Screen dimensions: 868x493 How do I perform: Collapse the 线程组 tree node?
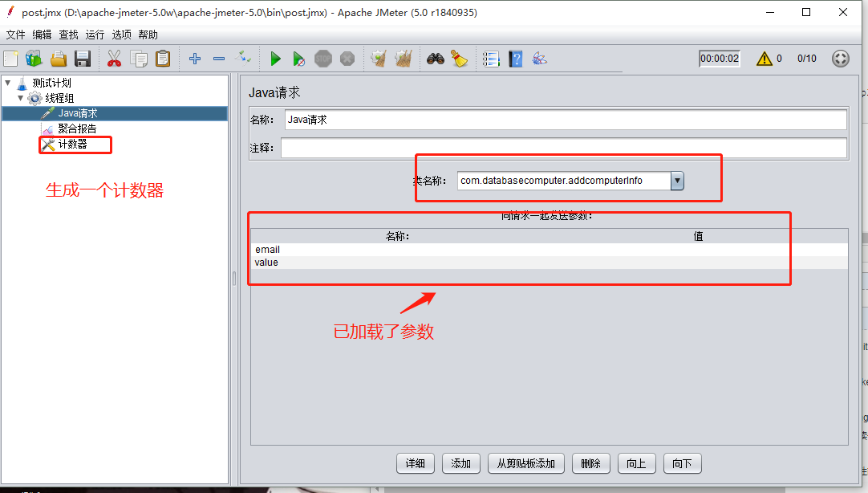tap(21, 98)
